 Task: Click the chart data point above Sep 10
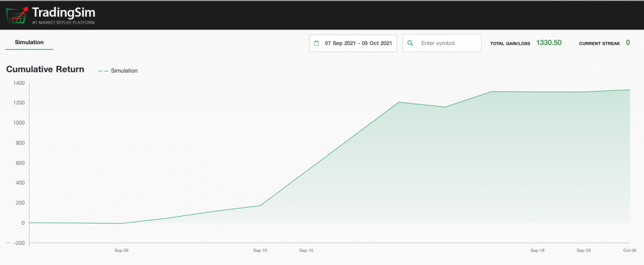[260, 205]
